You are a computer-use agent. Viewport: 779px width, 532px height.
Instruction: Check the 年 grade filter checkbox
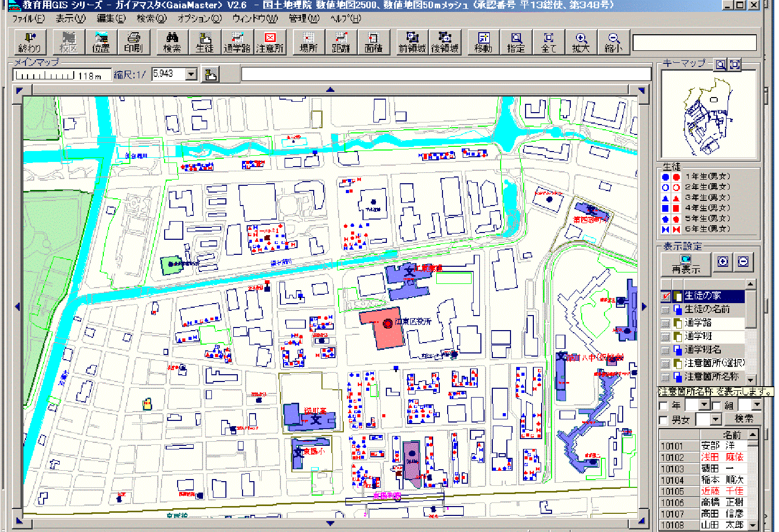tap(663, 405)
